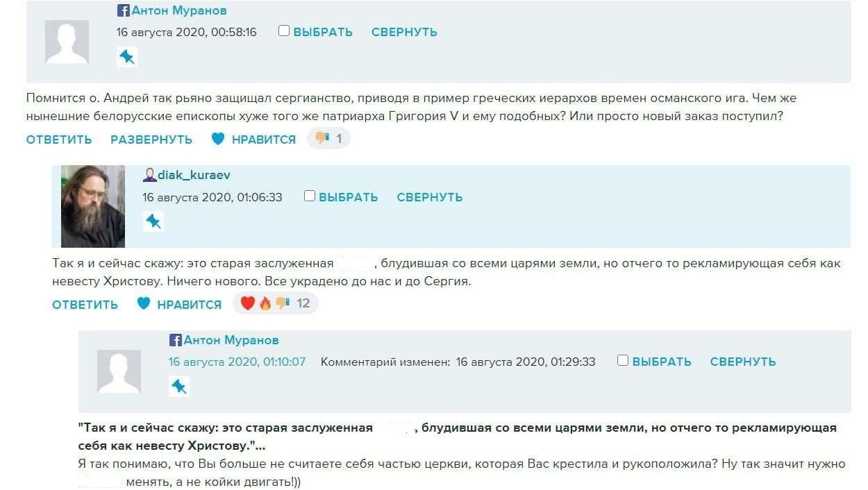Open the lower Антон Муранов profile name
Viewport: 868px width, 490px height.
231,340
